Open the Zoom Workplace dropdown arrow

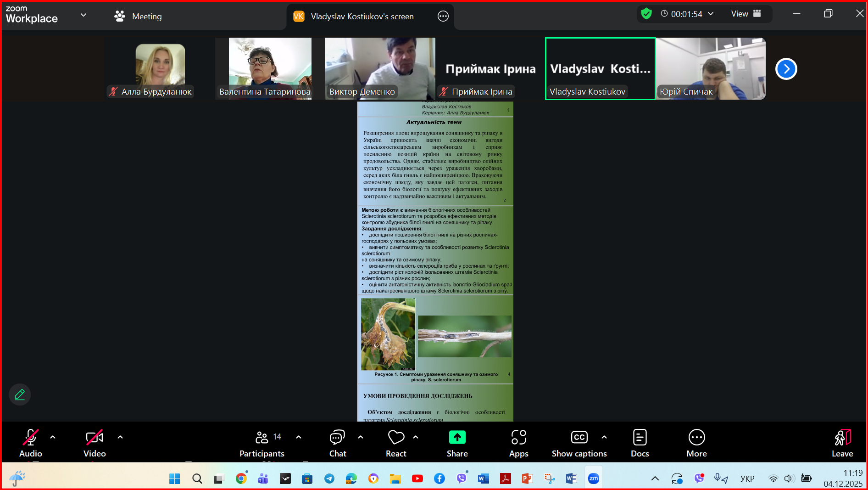[x=83, y=15]
